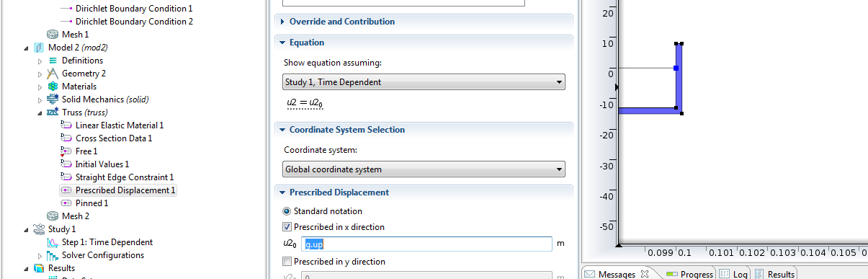Click the Solver Configurations icon
The width and height of the screenshot is (868, 279).
53,255
